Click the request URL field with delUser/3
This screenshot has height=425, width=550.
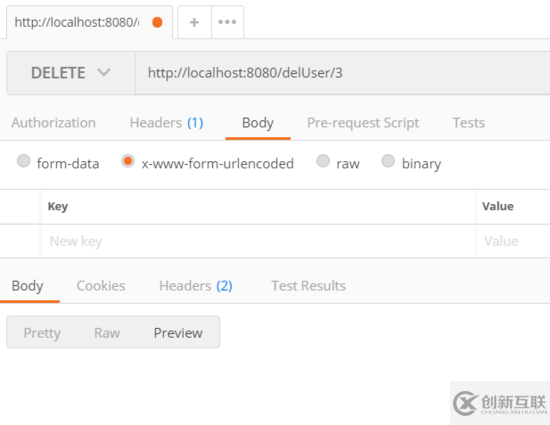[342, 73]
